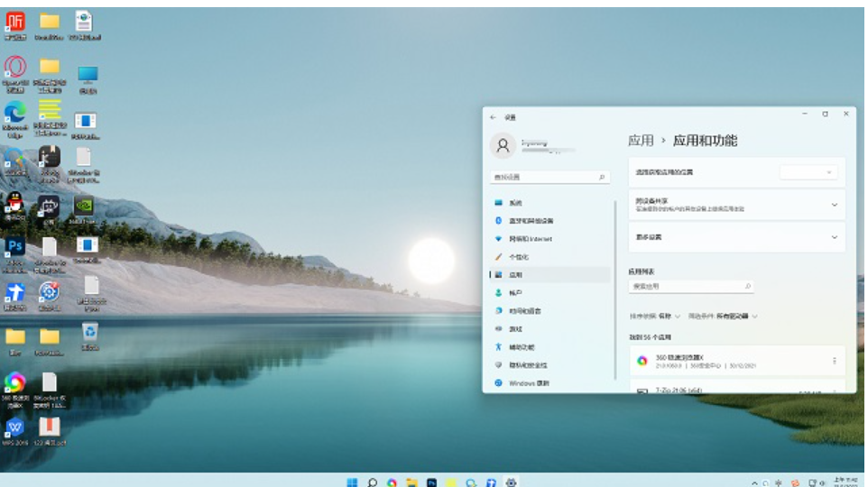Select 网络和 Internet in the sidebar

pos(530,239)
